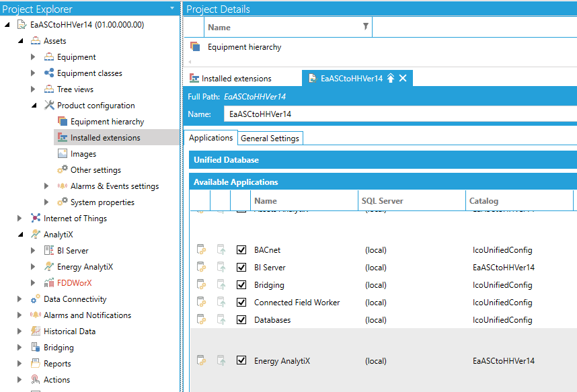Select Equipment hierarchy in Project Details list

tap(244, 47)
